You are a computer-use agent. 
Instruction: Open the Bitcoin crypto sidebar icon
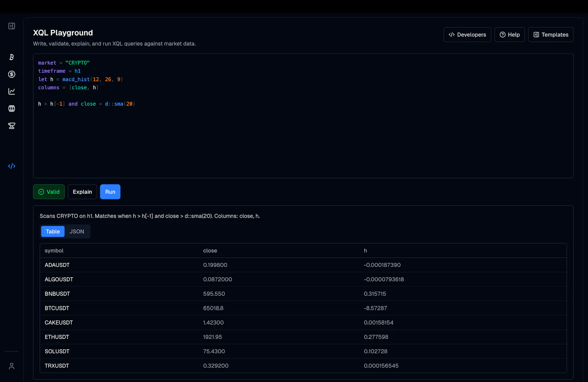12,57
